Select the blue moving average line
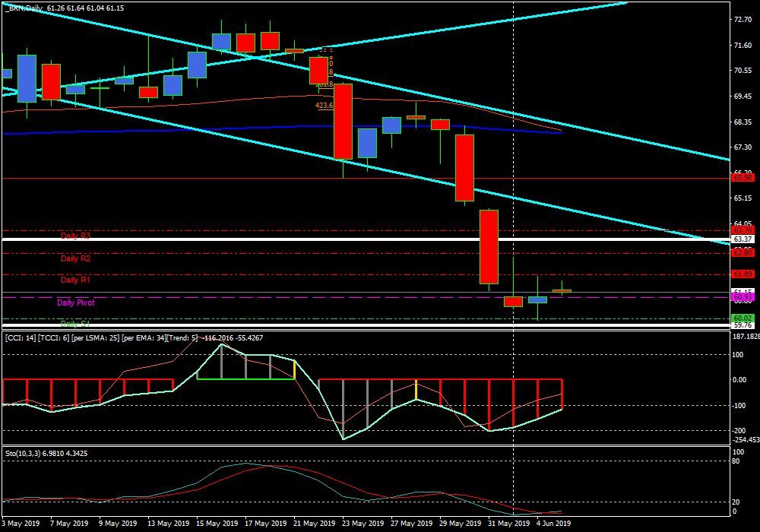 tap(228, 128)
